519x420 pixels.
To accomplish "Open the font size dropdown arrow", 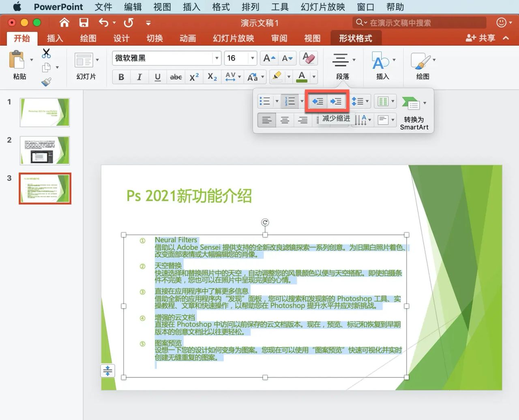I will pyautogui.click(x=253, y=58).
